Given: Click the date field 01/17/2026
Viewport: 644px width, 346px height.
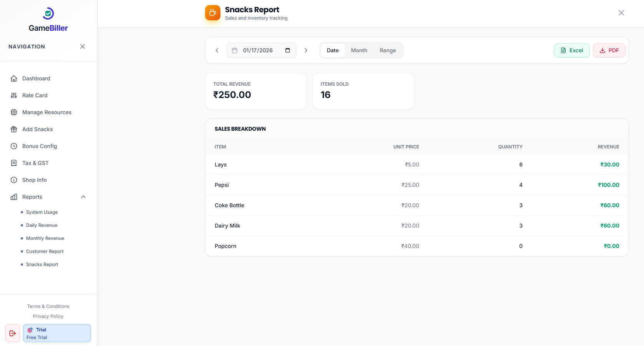Looking at the screenshot, I should tap(262, 50).
